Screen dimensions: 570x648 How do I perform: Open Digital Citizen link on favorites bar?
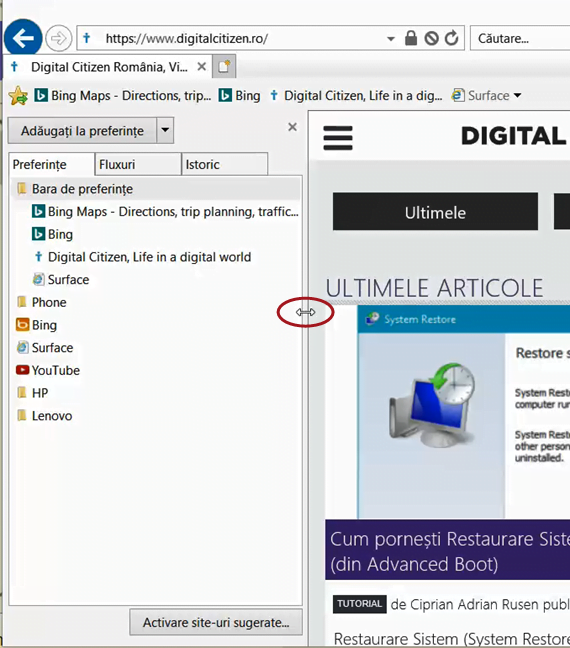[356, 96]
